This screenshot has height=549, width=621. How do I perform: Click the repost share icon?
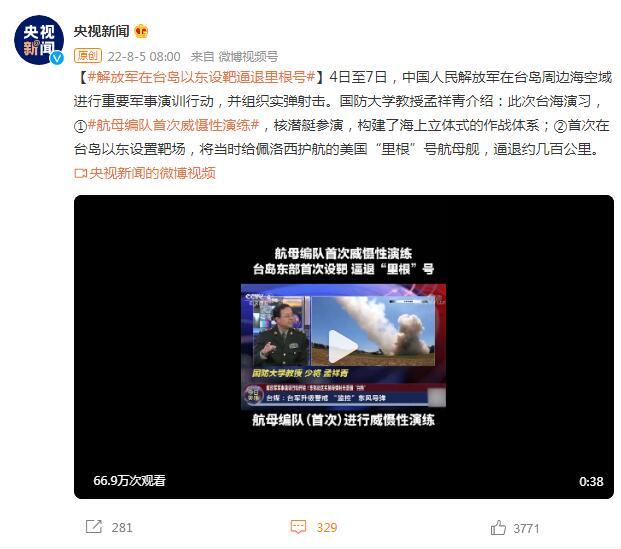point(94,527)
